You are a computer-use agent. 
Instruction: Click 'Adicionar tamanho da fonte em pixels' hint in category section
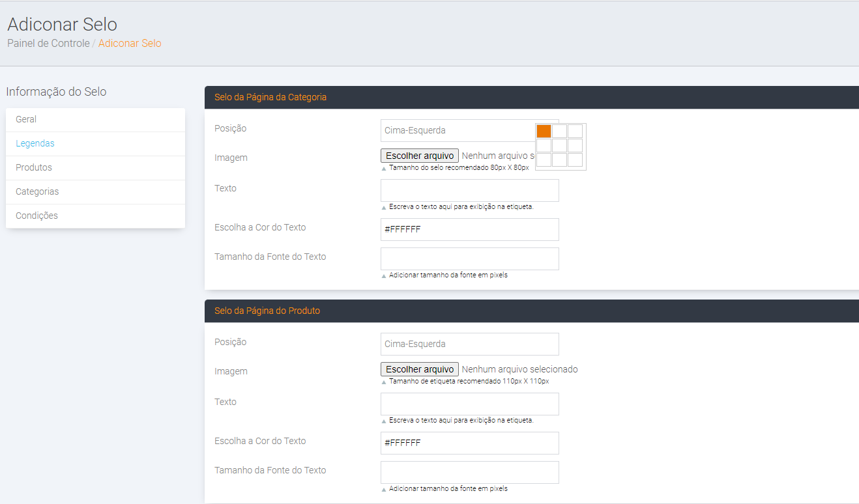pyautogui.click(x=448, y=275)
